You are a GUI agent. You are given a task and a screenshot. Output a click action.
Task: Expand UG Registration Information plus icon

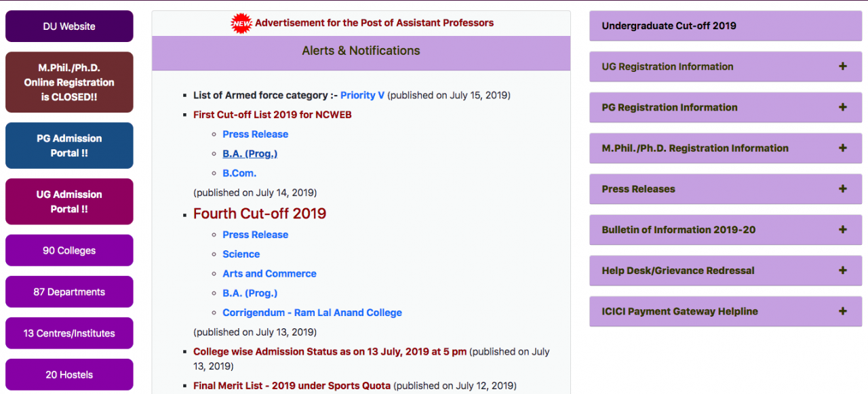pos(842,66)
